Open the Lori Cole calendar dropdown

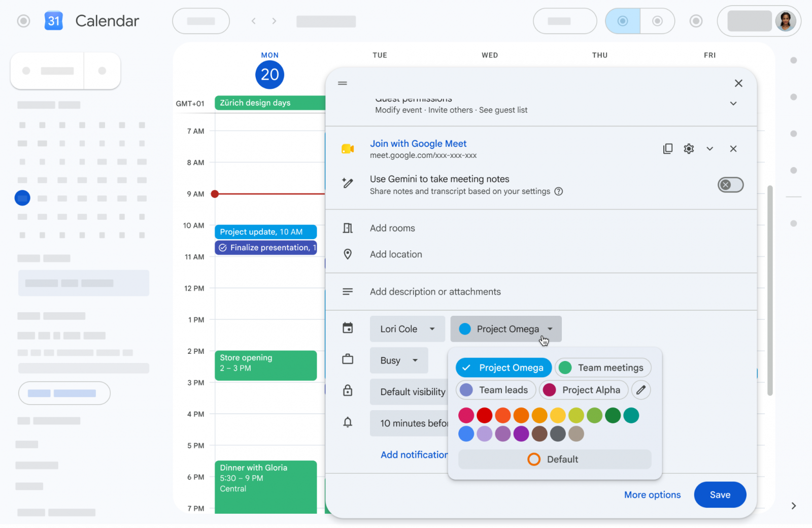[x=408, y=329]
